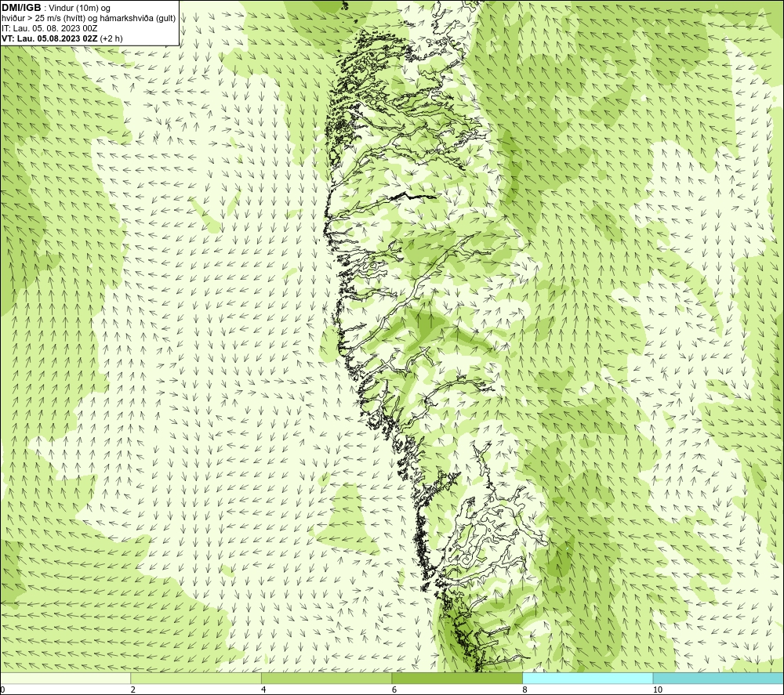784x695 pixels.
Task: Click the scale label '8'
Action: (x=524, y=690)
